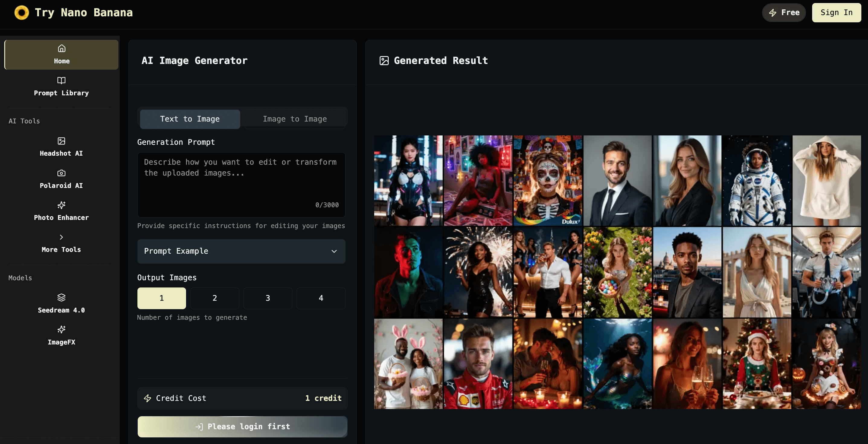Click the Try Nano Banana logo
This screenshot has width=868, height=444.
[x=21, y=13]
